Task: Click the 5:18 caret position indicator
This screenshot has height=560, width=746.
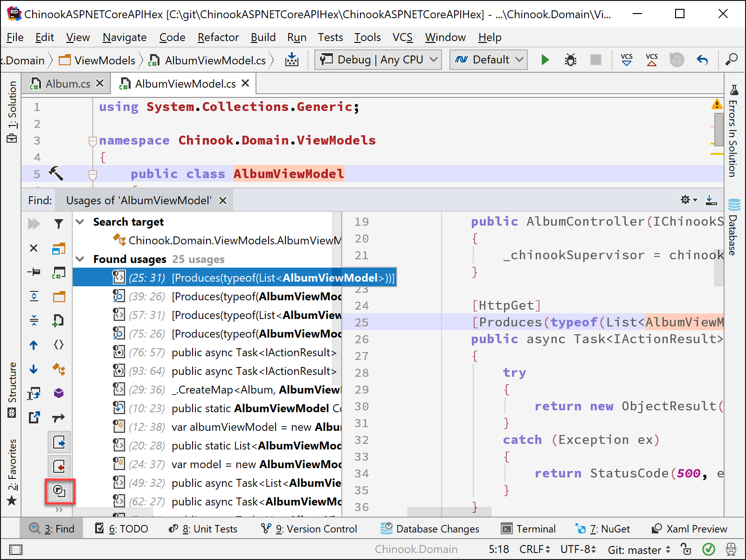Action: tap(498, 549)
